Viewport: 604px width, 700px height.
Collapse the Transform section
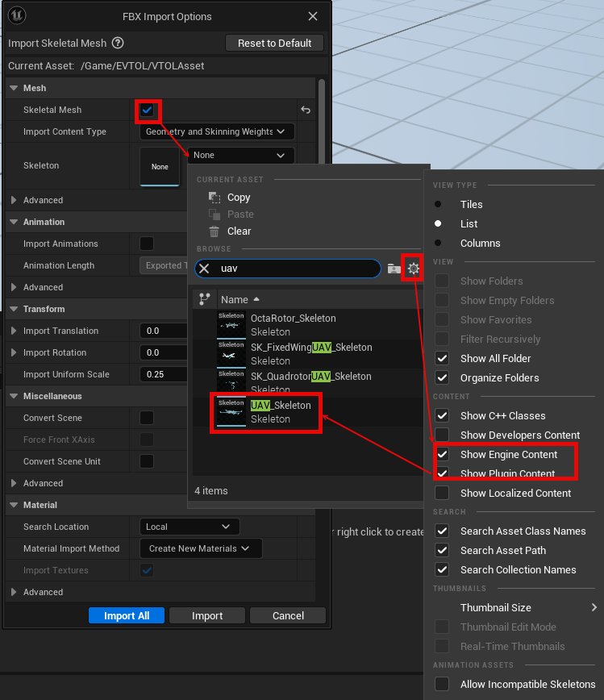(x=14, y=309)
